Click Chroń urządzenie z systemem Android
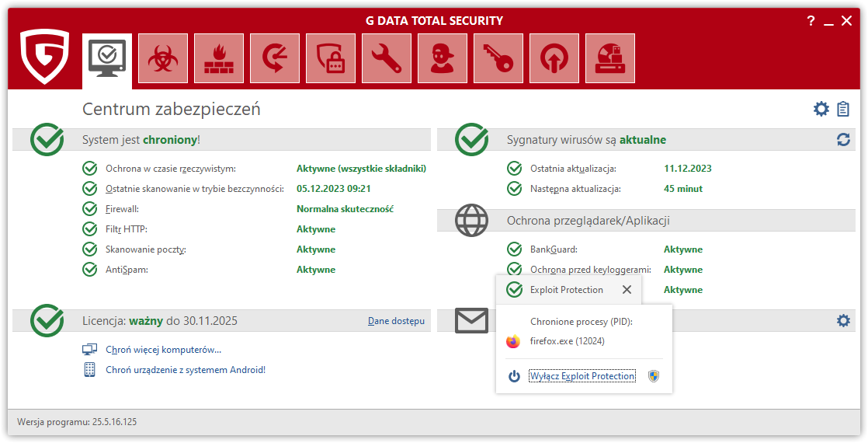The width and height of the screenshot is (868, 443). pos(185,370)
